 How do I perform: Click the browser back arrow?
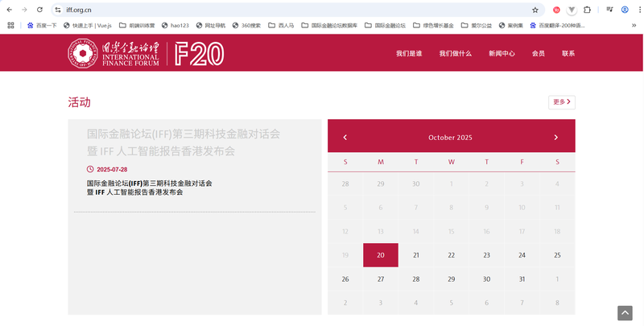tap(9, 10)
